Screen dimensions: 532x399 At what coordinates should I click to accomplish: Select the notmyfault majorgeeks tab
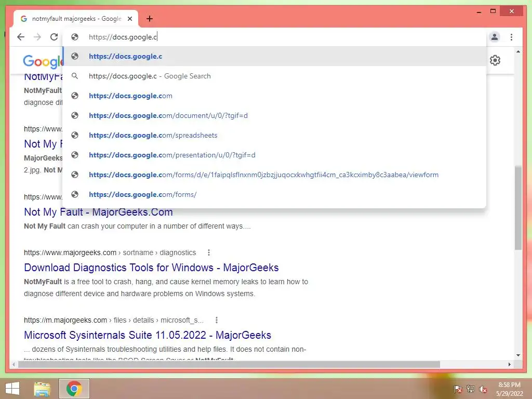(x=76, y=19)
